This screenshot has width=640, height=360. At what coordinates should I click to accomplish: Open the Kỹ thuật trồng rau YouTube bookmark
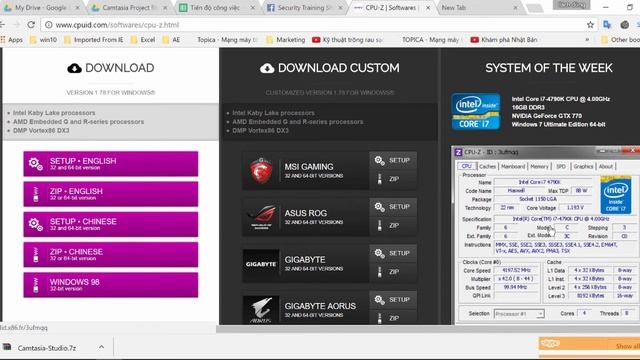point(347,40)
